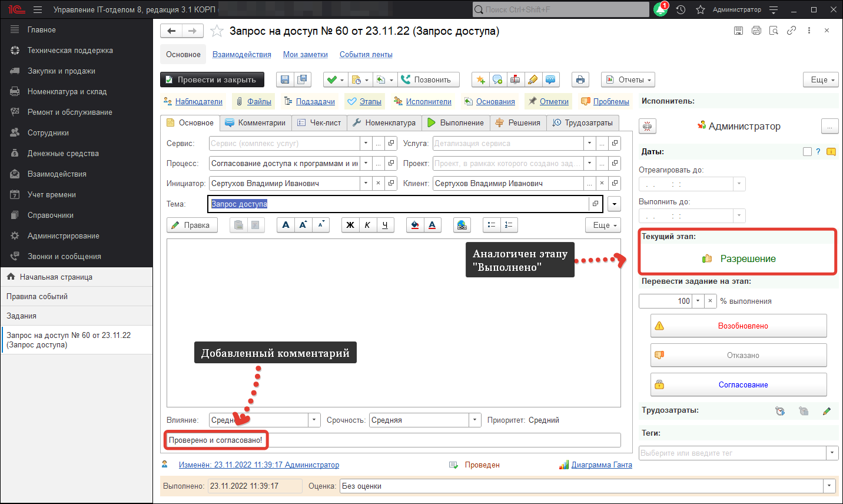Click the save (floppy disk) toolbar icon
This screenshot has height=504, width=843.
pos(285,79)
